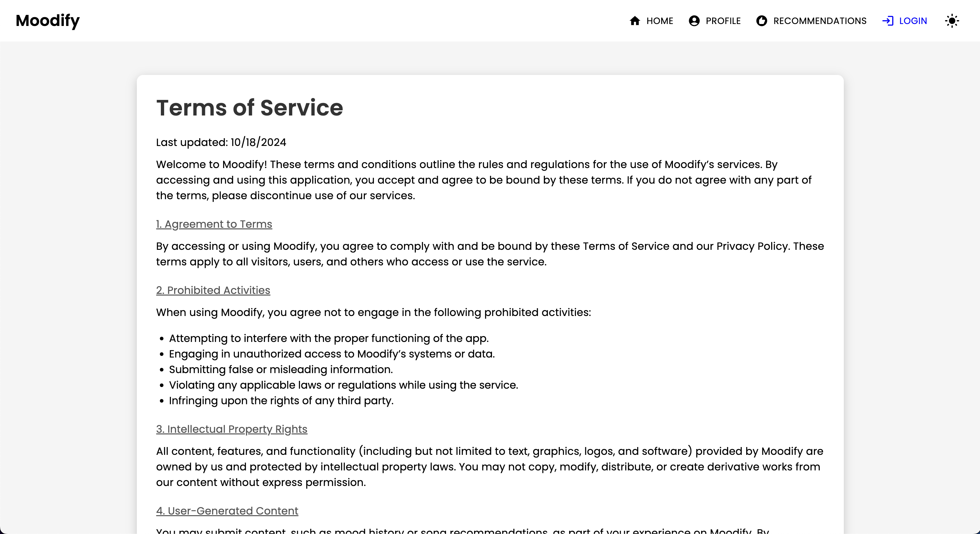Click the 'Welcome to Moodify!' intro paragraph
Image resolution: width=980 pixels, height=534 pixels.
(x=483, y=180)
